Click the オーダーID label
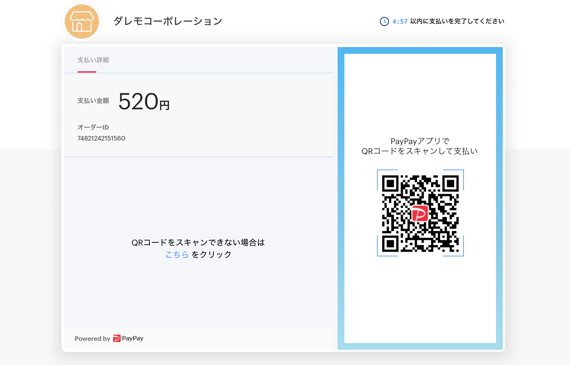 point(93,127)
